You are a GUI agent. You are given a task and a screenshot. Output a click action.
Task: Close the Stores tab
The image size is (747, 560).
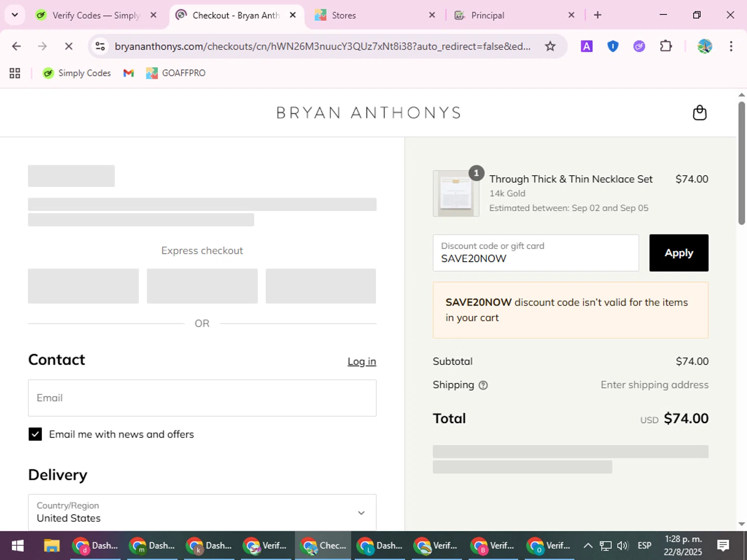(x=432, y=15)
